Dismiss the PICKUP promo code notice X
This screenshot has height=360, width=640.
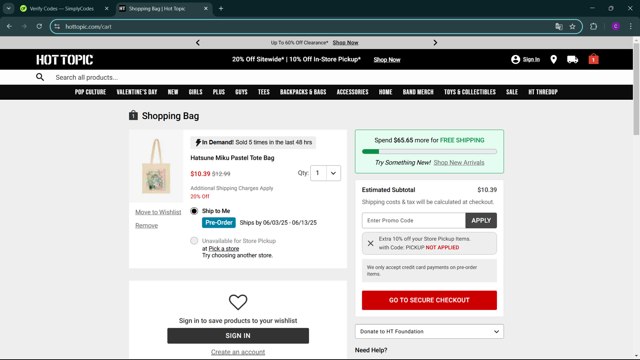(370, 243)
